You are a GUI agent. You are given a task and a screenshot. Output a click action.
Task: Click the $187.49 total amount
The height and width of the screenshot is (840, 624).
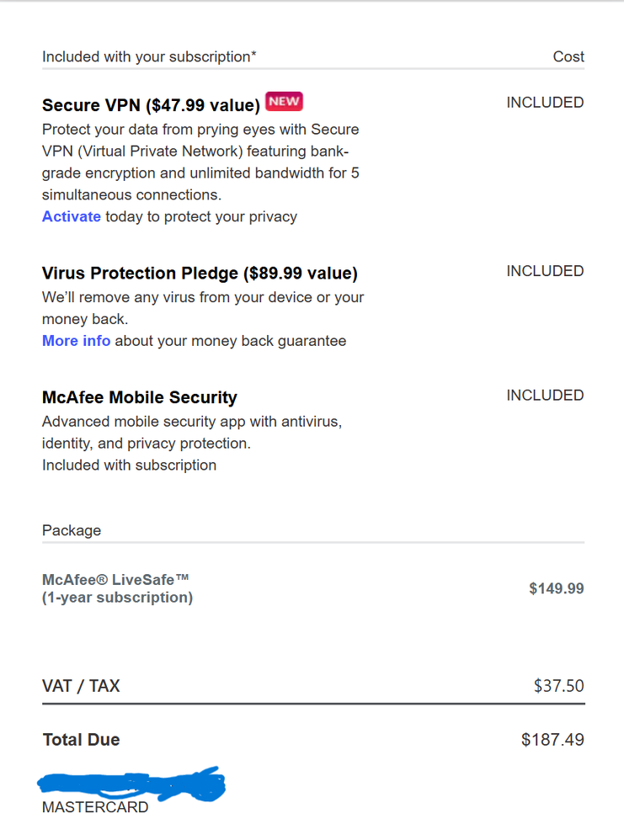(x=552, y=740)
